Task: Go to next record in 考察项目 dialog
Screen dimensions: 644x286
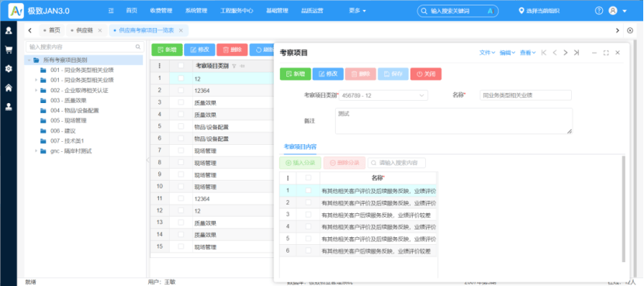Action: point(565,53)
